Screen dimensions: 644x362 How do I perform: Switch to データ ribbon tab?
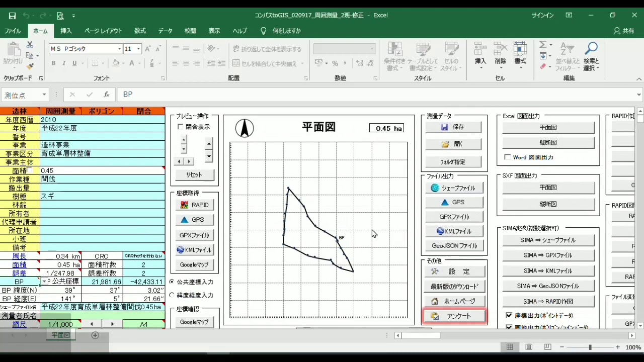165,31
